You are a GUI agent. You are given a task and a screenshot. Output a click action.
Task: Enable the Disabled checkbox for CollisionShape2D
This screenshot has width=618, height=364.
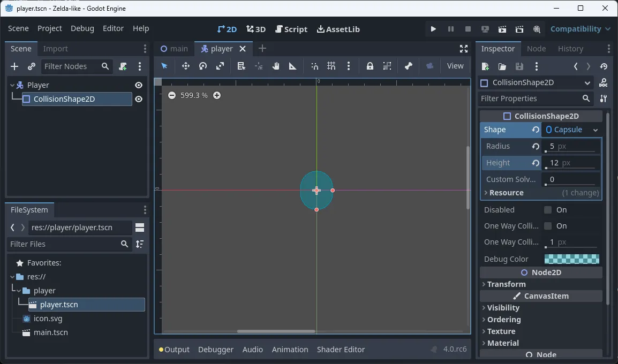547,210
